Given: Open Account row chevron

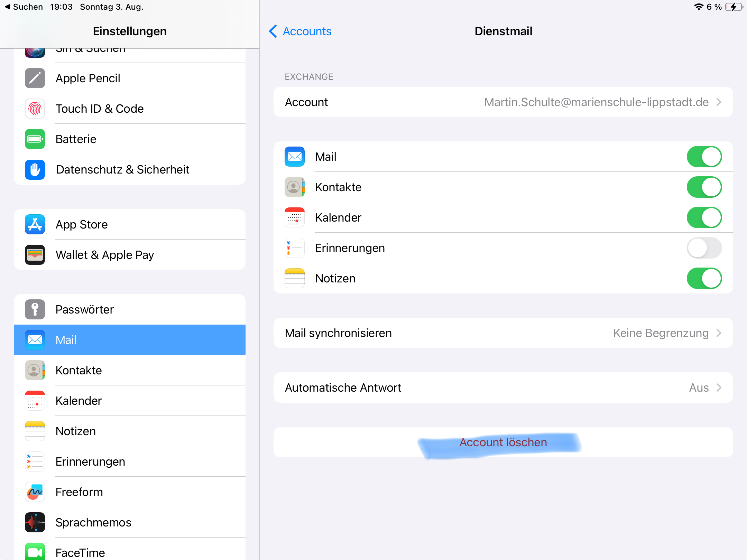Looking at the screenshot, I should 719,102.
